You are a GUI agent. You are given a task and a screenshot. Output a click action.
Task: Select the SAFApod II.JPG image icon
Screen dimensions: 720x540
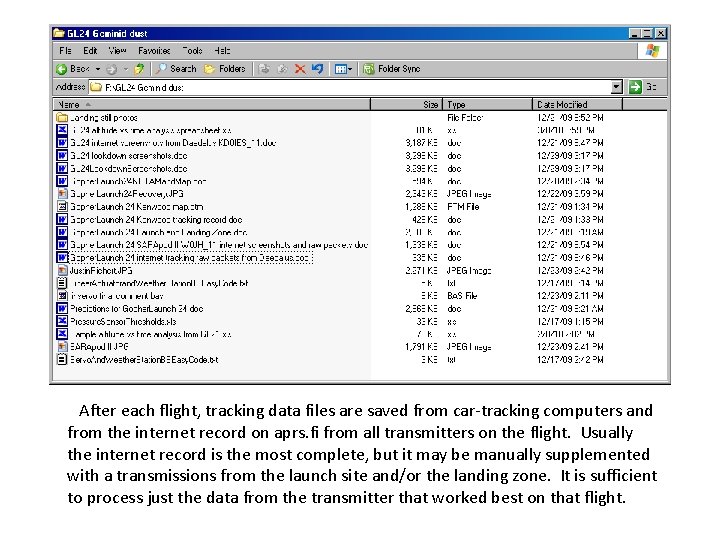pos(62,347)
